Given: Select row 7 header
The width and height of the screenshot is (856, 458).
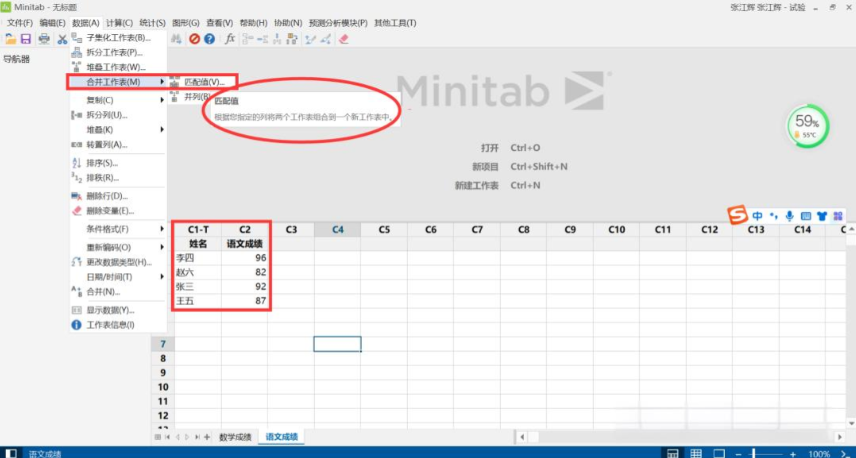Looking at the screenshot, I should [163, 344].
